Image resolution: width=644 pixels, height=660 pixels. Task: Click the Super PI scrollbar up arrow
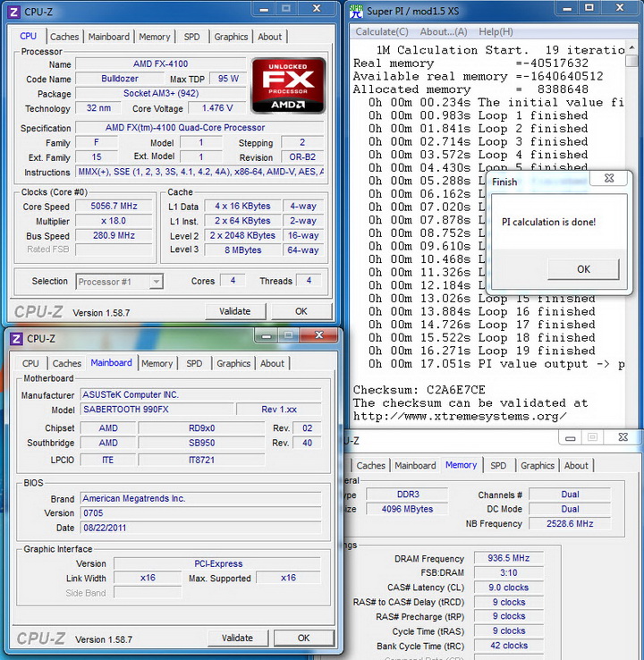pos(631,47)
